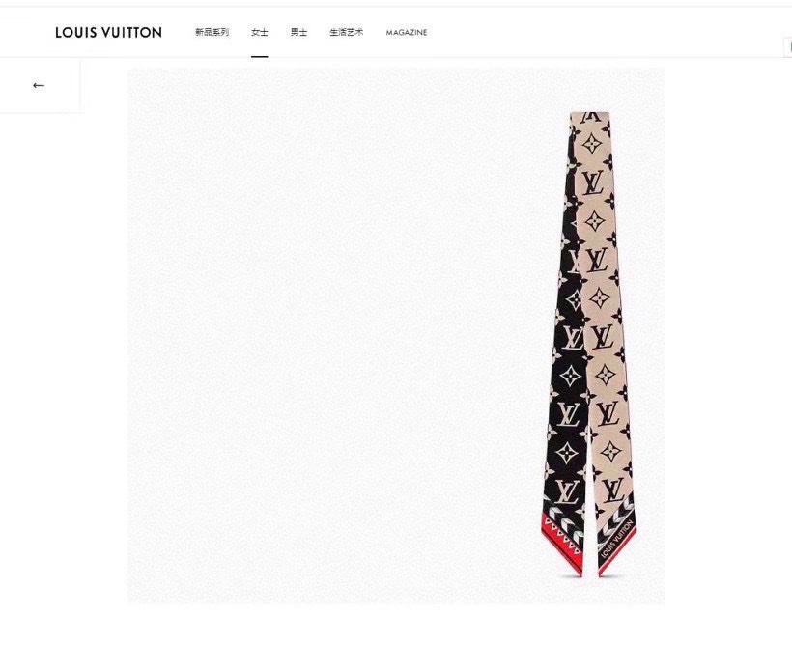
Task: Open the MAGAZINE link
Action: [x=407, y=32]
